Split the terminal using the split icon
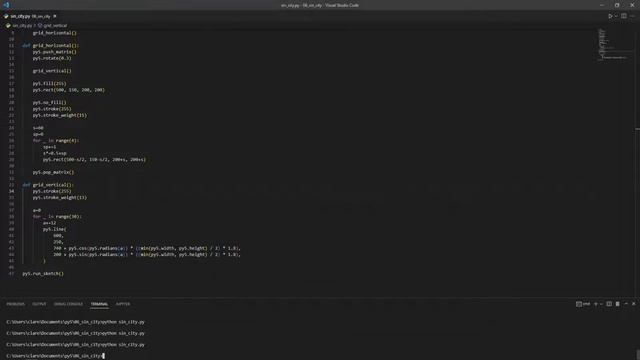Viewport: 640px width, 360px height. [x=609, y=304]
